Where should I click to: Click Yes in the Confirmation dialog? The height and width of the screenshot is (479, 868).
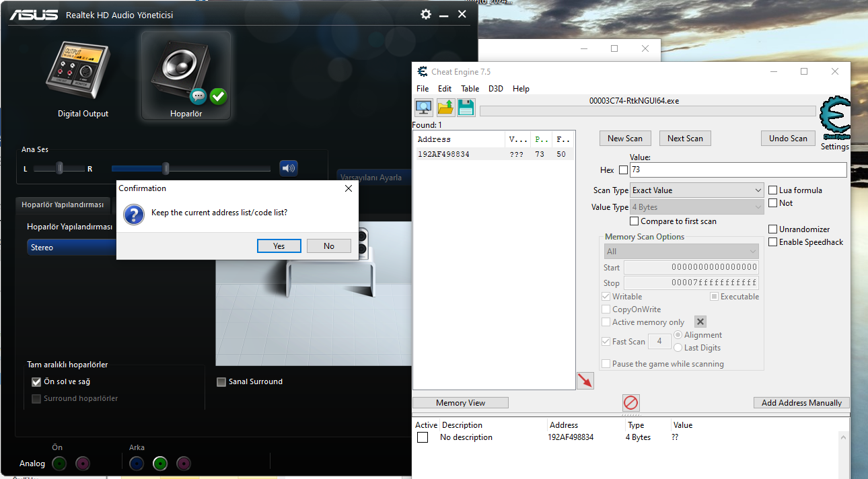[279, 246]
